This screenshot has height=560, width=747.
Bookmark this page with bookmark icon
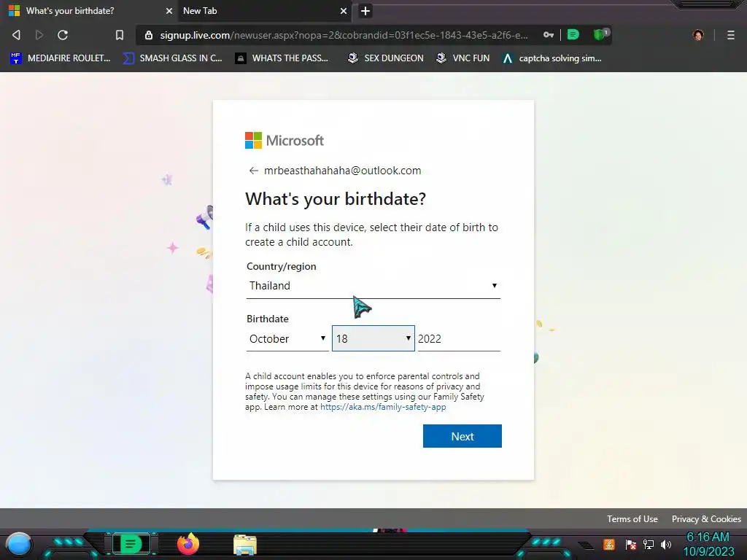pos(120,35)
